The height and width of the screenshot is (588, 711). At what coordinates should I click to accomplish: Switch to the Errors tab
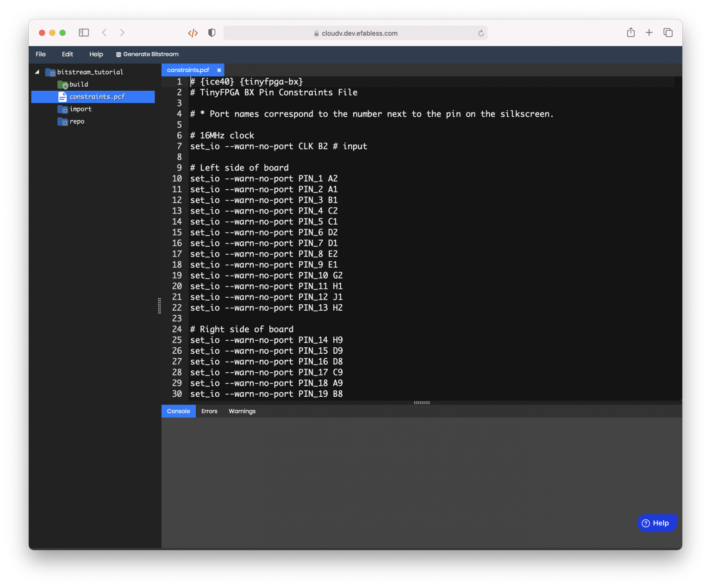point(209,411)
